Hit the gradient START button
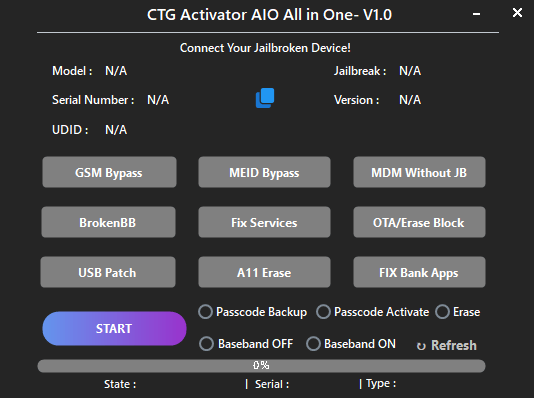Screen dimensions: 534x398 [114, 329]
